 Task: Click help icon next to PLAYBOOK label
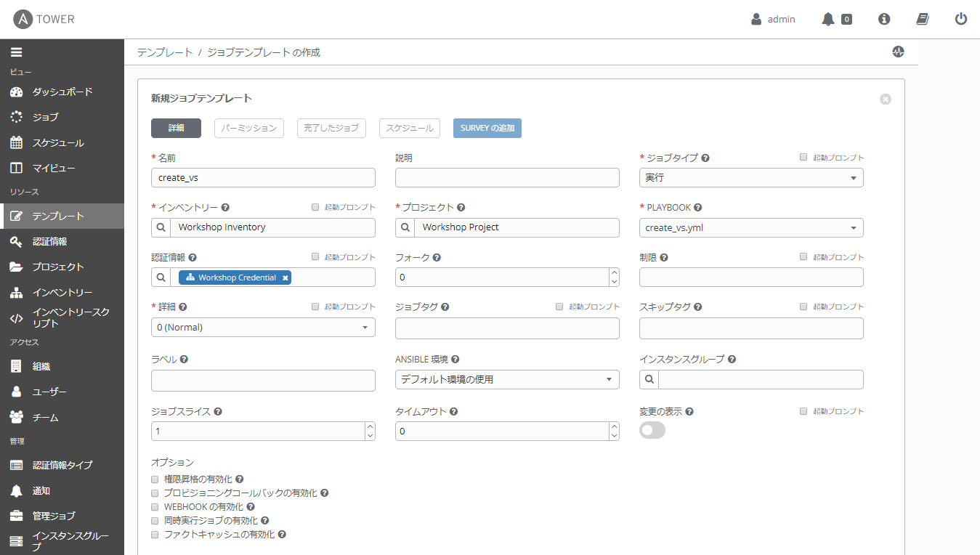coord(697,208)
